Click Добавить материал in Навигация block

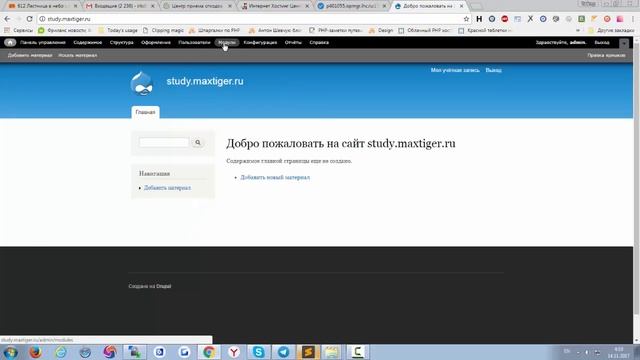point(167,188)
